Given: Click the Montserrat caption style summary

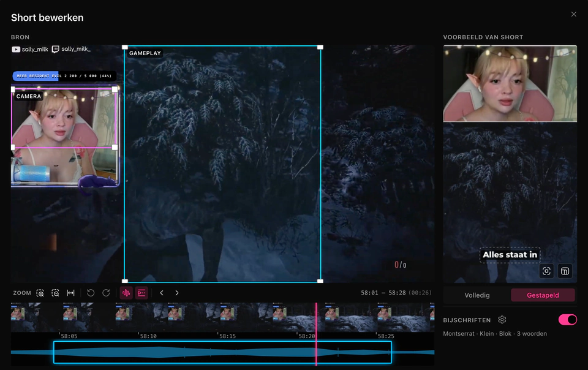Looking at the screenshot, I should click(x=495, y=334).
